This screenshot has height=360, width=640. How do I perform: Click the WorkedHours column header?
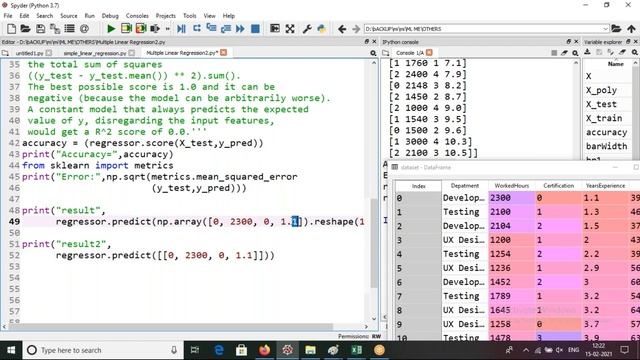pyautogui.click(x=512, y=186)
